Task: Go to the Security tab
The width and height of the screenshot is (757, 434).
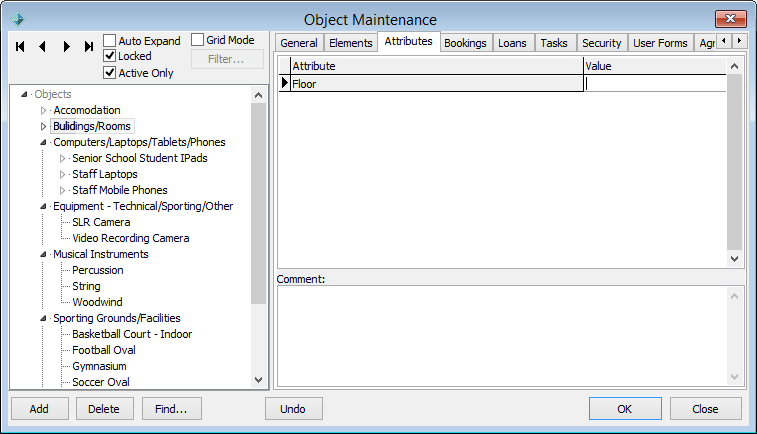Action: [x=602, y=43]
